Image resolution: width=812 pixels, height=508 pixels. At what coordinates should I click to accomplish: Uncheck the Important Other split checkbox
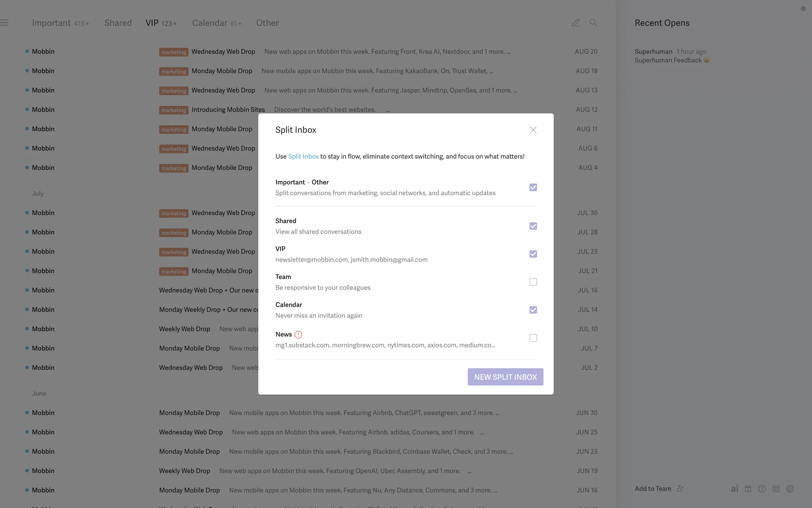click(533, 188)
